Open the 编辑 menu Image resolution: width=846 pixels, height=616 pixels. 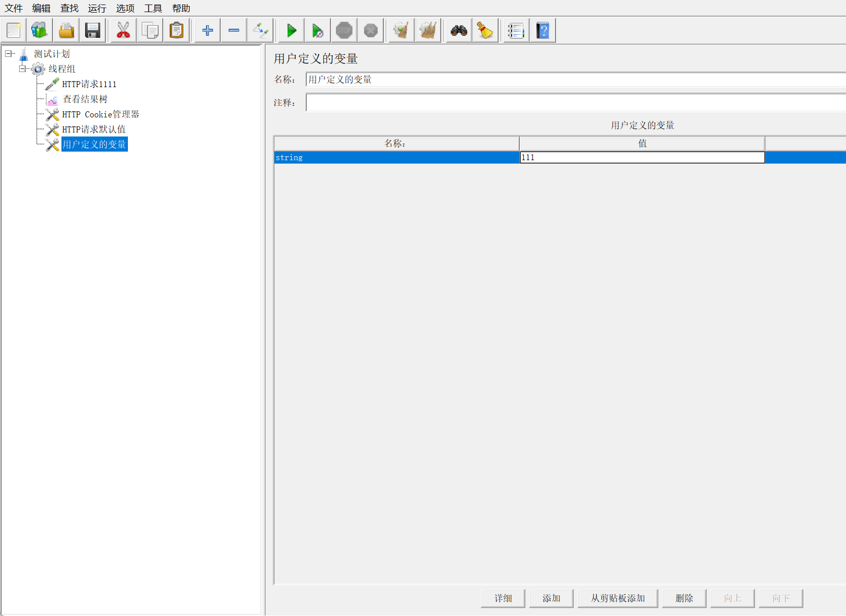point(41,8)
